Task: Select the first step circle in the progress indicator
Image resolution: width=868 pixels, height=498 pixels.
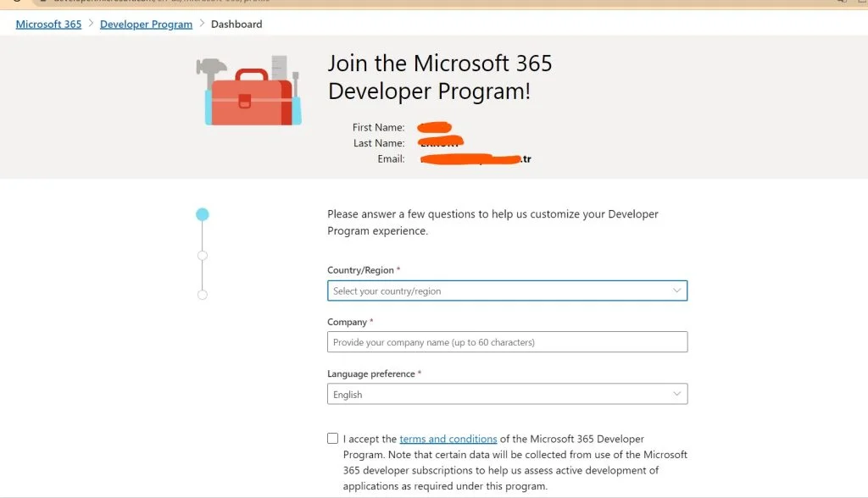Action: [x=203, y=214]
